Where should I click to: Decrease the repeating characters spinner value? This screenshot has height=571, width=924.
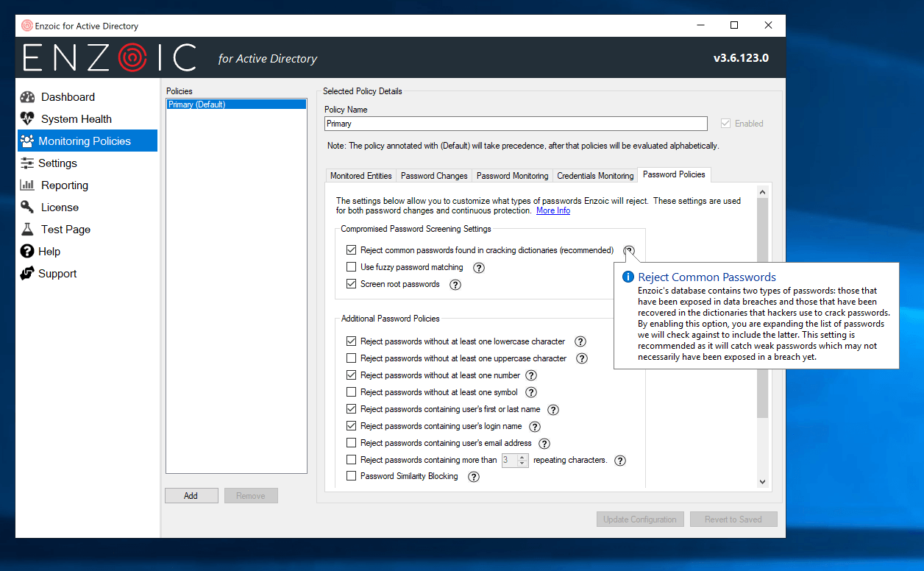click(523, 464)
